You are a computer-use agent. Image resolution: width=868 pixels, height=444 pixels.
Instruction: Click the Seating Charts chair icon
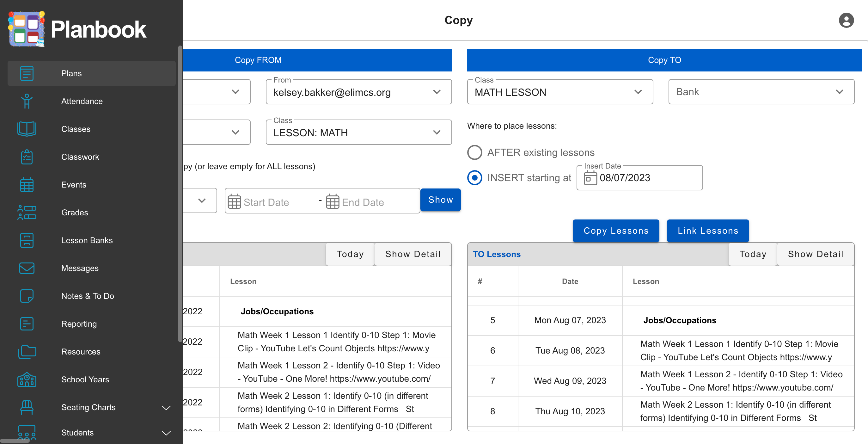[x=27, y=407]
